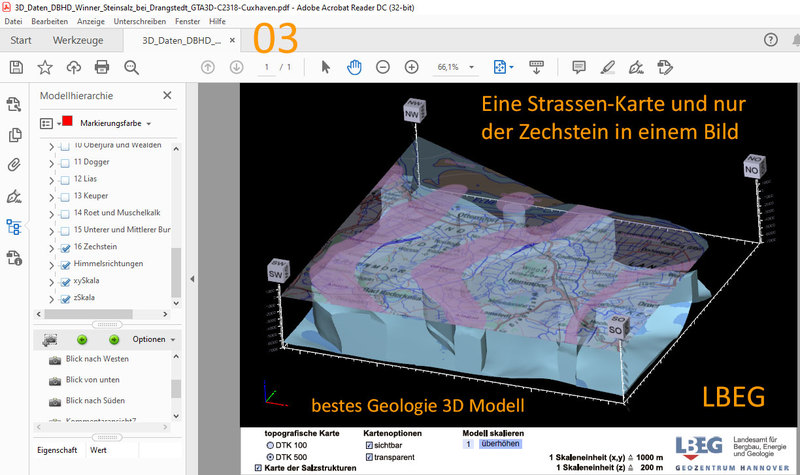The height and width of the screenshot is (475, 800).
Task: Select the arrow selection tool
Action: click(325, 67)
